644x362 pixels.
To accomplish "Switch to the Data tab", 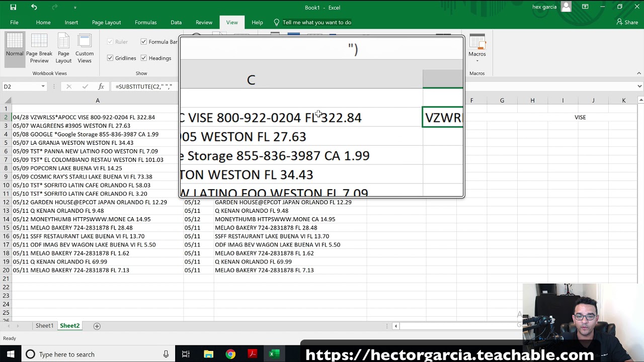I will pyautogui.click(x=176, y=22).
